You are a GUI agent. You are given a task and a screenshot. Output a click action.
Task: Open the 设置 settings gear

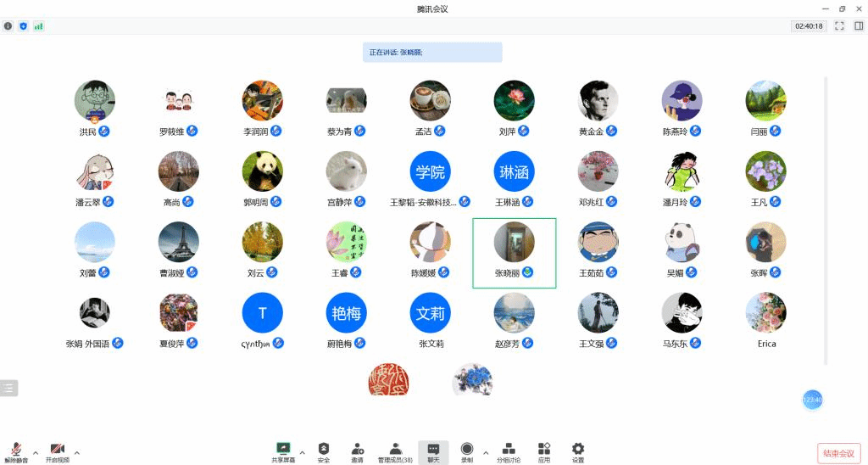pos(577,451)
